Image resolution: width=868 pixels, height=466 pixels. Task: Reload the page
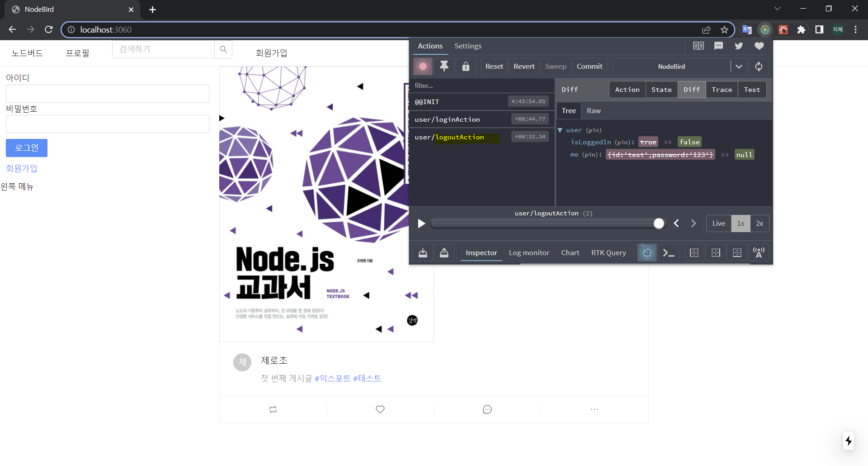pos(49,29)
